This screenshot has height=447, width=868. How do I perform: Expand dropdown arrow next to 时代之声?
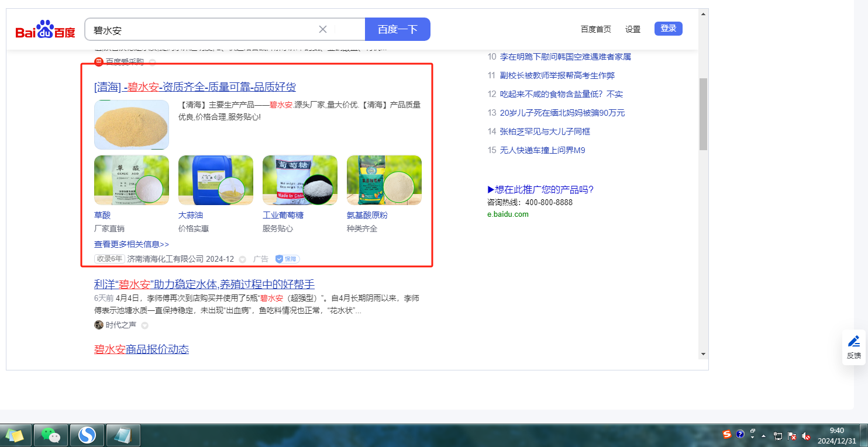coord(144,325)
